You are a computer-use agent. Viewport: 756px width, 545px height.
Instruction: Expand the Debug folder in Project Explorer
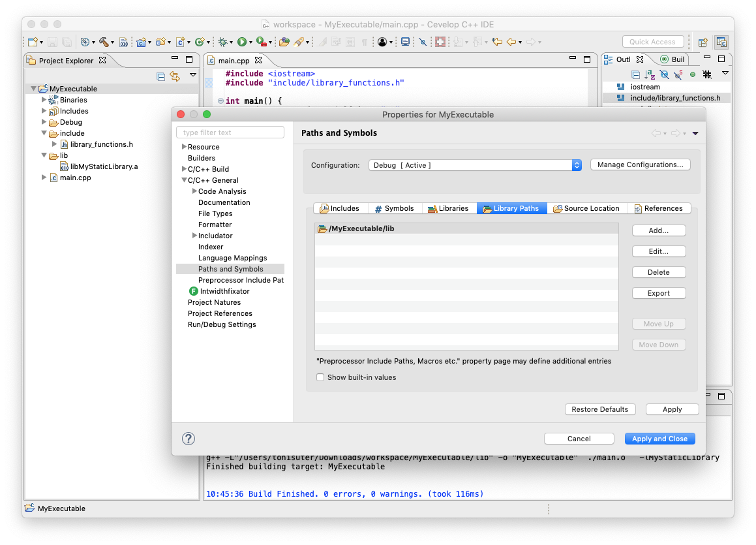[44, 122]
